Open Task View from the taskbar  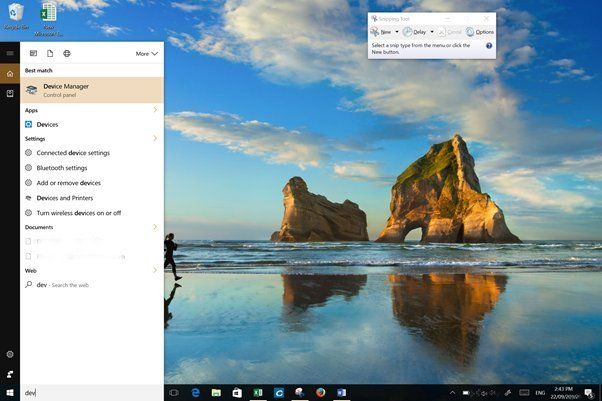point(174,393)
